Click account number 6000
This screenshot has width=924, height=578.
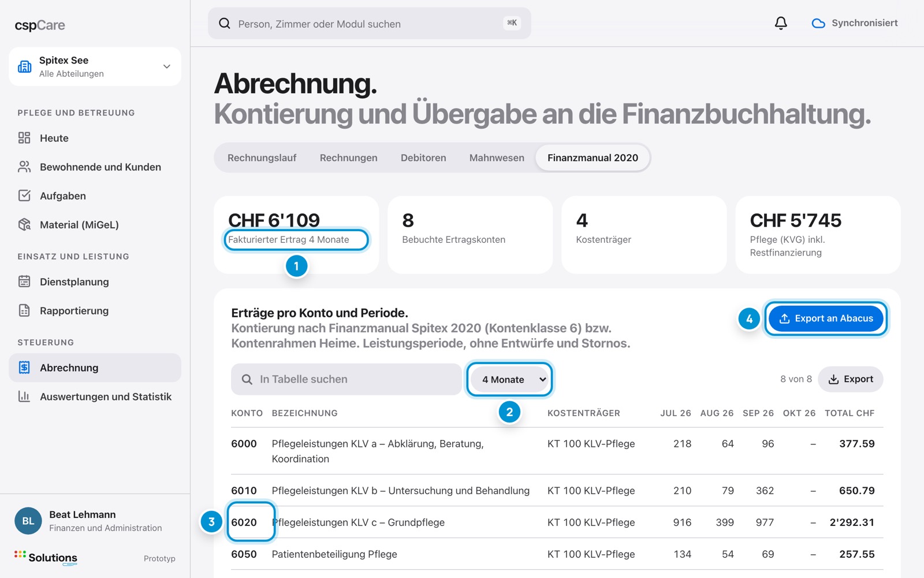[244, 444]
